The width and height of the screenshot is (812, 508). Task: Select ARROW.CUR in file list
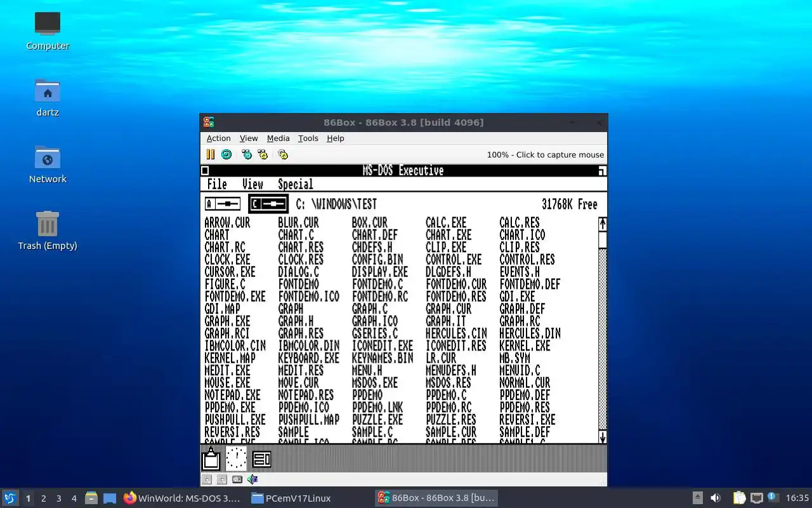(227, 223)
